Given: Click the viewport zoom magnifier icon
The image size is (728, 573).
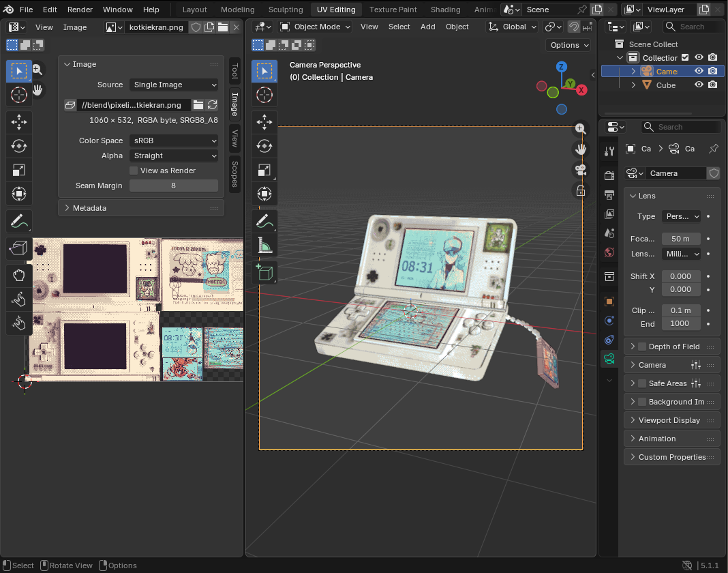Looking at the screenshot, I should point(580,129).
